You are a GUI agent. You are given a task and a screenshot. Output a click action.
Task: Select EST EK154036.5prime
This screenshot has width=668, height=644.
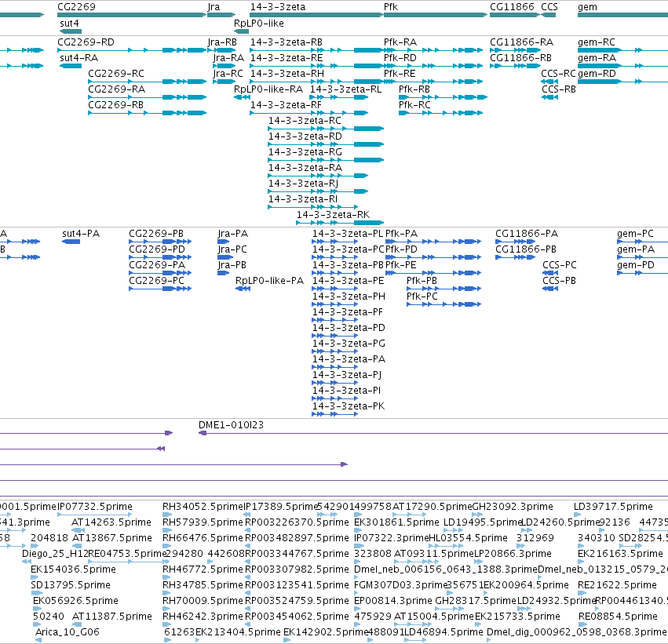pyautogui.click(x=35, y=577)
